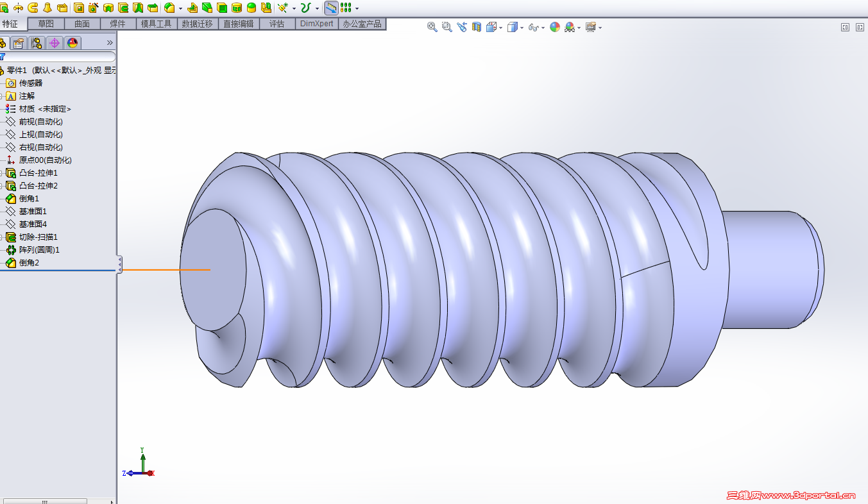Click the Previous View icon
This screenshot has height=504, width=868.
[462, 27]
